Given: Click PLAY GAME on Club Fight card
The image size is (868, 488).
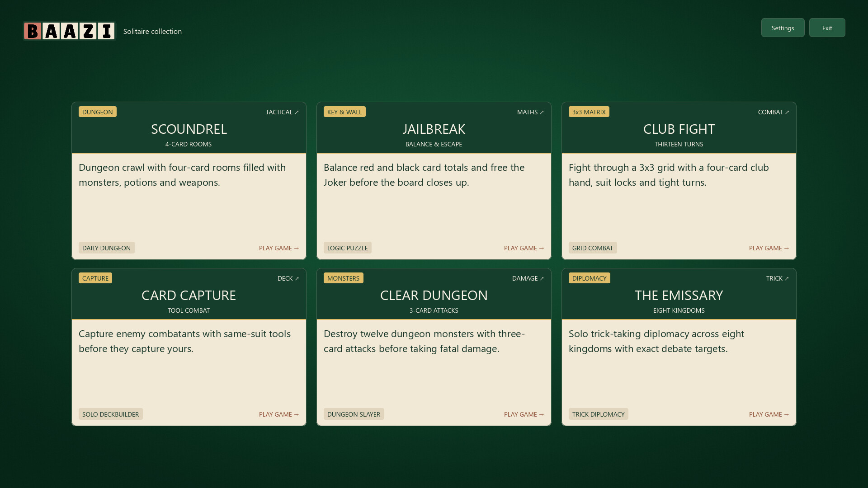Looking at the screenshot, I should click(769, 248).
